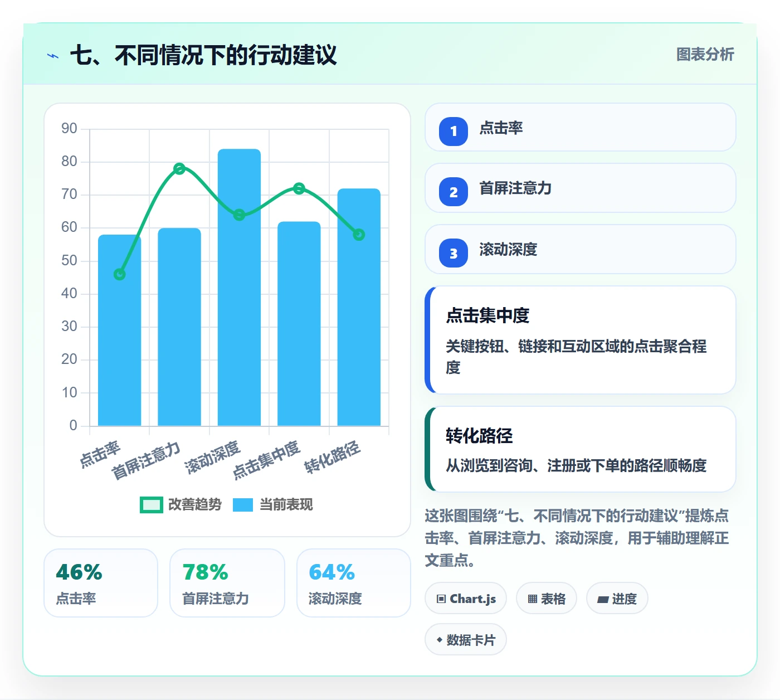The width and height of the screenshot is (780, 700).
Task: Click the blue number 1 badge
Action: (x=454, y=131)
